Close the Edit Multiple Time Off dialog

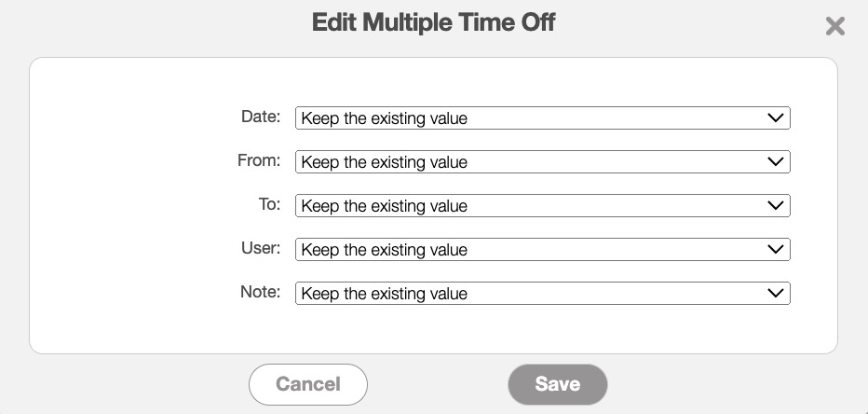click(834, 26)
